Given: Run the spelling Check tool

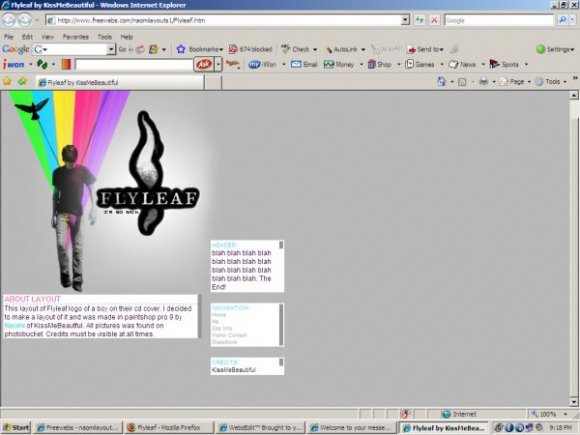Looking at the screenshot, I should tap(296, 49).
